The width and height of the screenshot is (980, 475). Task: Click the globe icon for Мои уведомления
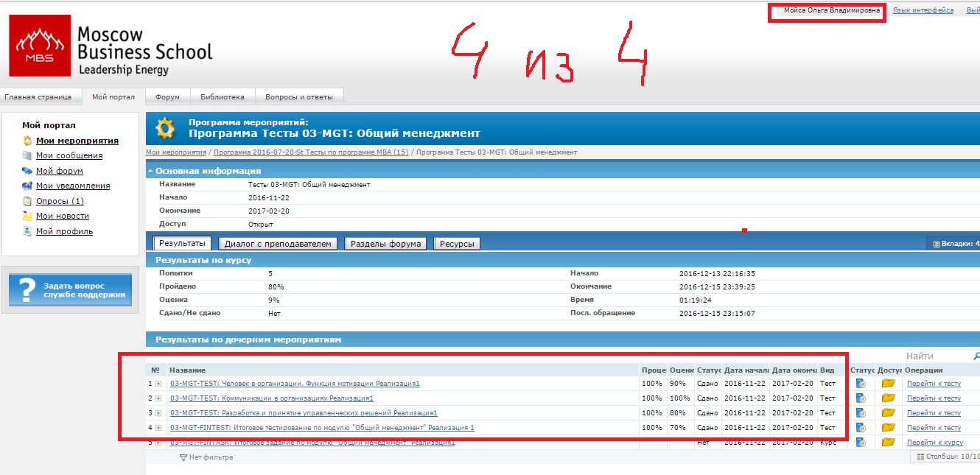point(28,186)
